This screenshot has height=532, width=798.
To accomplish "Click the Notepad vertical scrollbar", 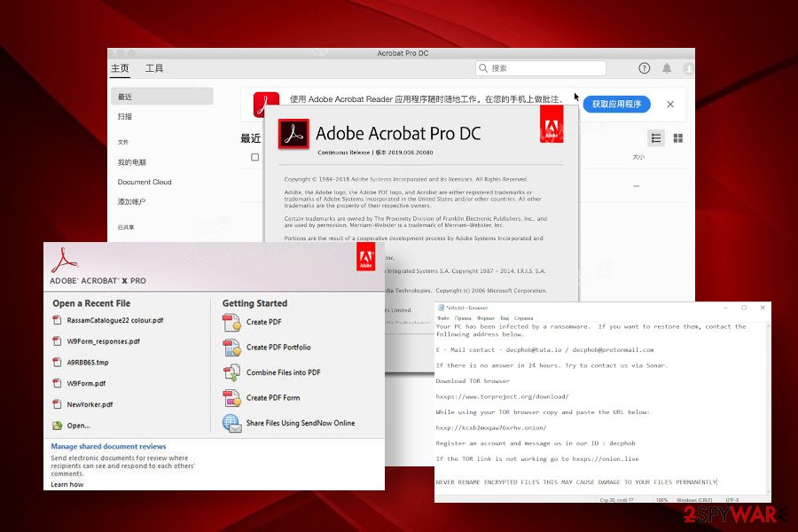I will click(768, 407).
